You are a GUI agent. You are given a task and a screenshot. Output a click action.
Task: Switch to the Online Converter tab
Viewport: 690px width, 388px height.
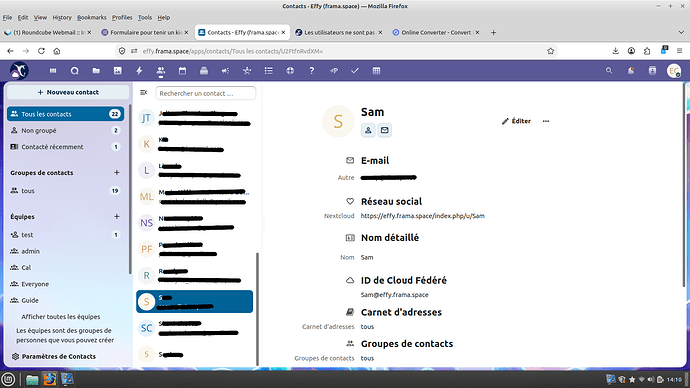click(x=436, y=33)
